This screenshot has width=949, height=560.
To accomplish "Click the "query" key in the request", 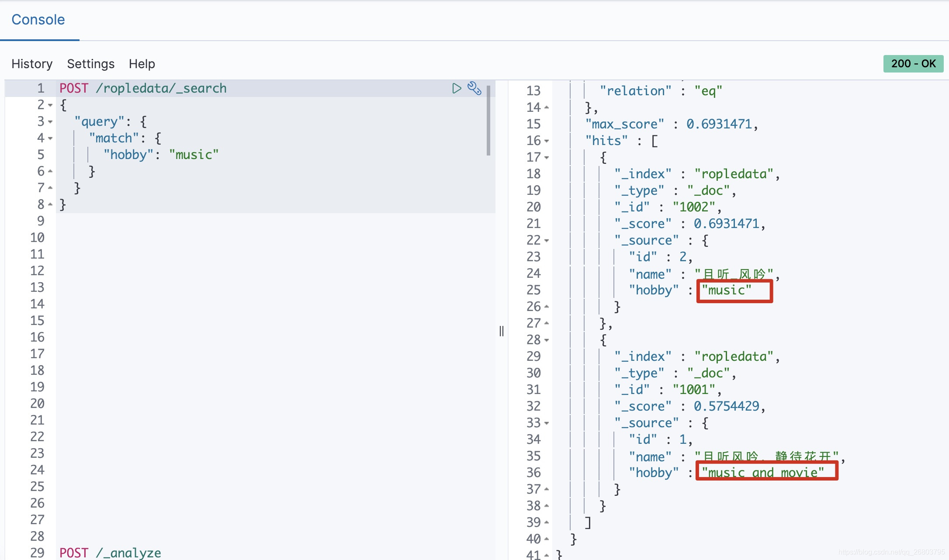I will [99, 121].
